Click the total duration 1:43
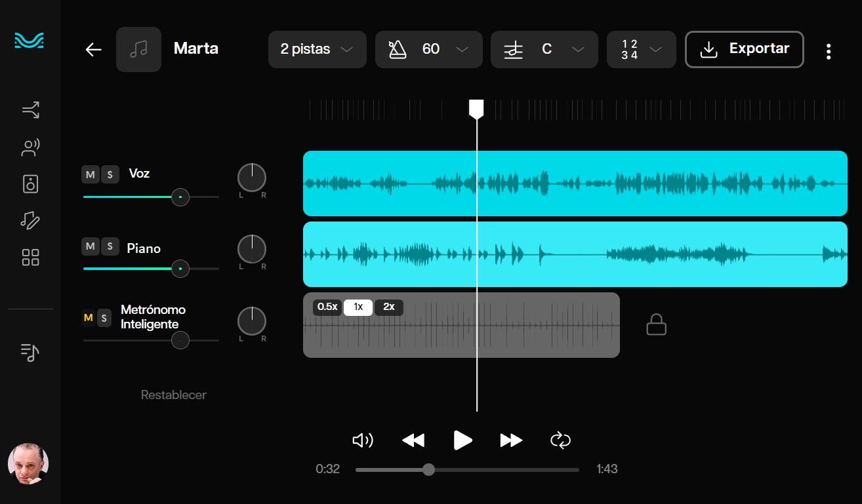The height and width of the screenshot is (504, 862). click(607, 469)
